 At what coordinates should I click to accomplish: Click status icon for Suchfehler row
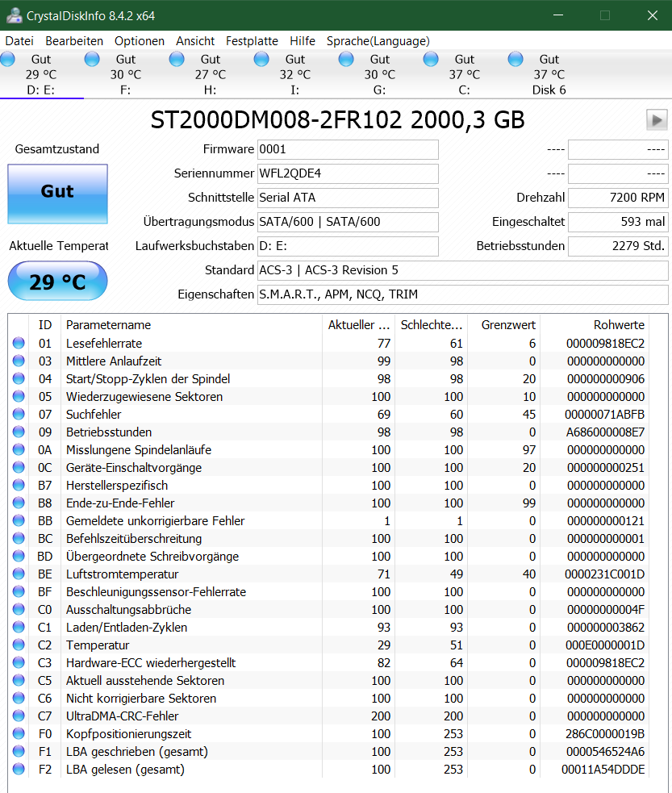[19, 414]
